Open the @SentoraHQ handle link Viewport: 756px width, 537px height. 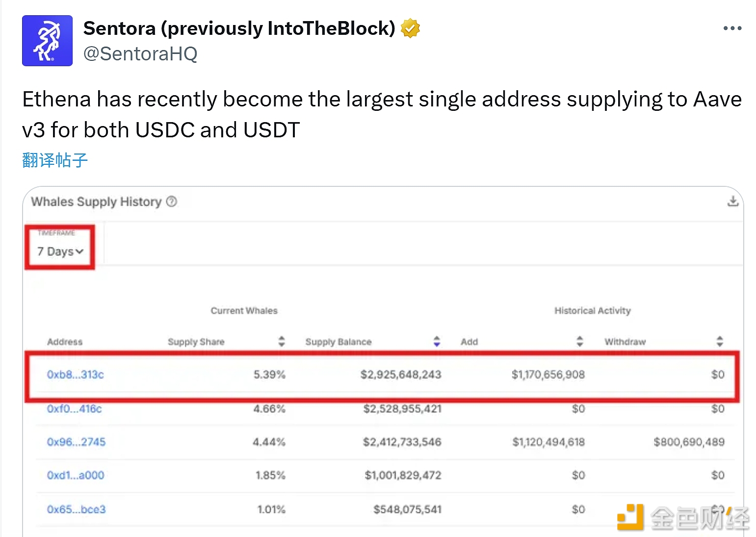pyautogui.click(x=140, y=53)
